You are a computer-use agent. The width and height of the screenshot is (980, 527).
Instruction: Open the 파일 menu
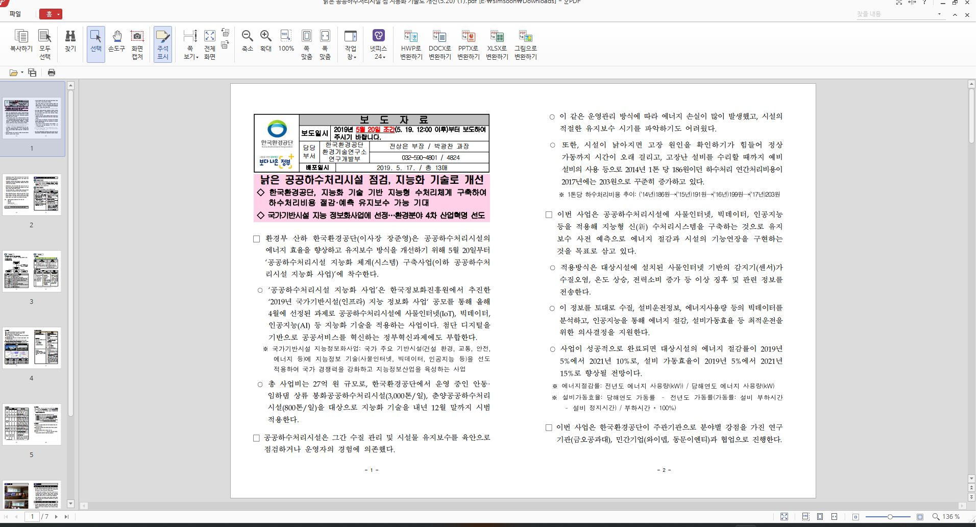15,14
